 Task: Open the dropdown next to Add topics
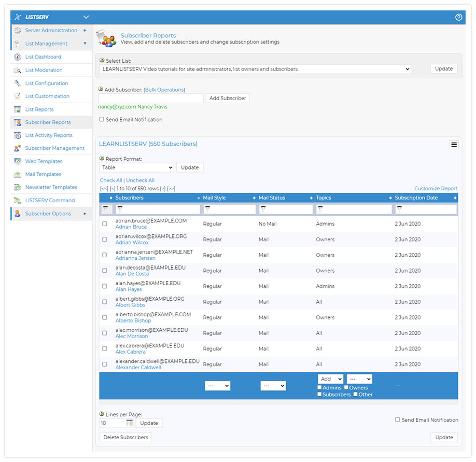[x=359, y=379]
